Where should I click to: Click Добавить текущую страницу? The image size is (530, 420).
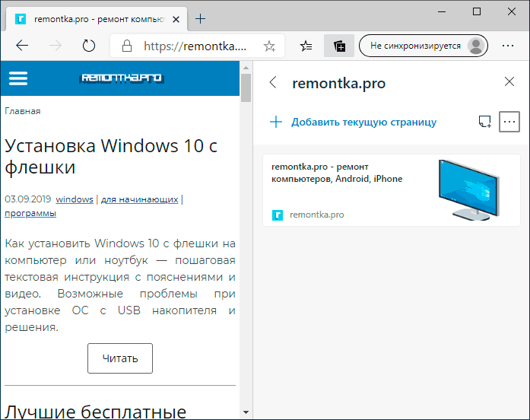[x=354, y=122]
